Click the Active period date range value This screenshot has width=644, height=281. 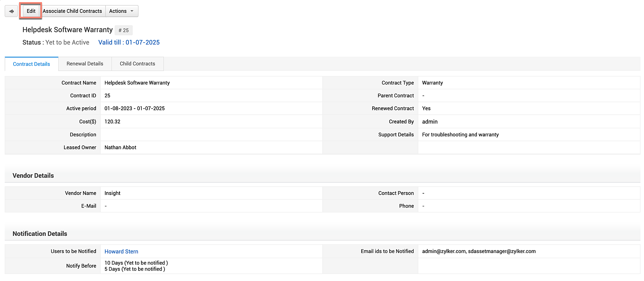coord(135,108)
